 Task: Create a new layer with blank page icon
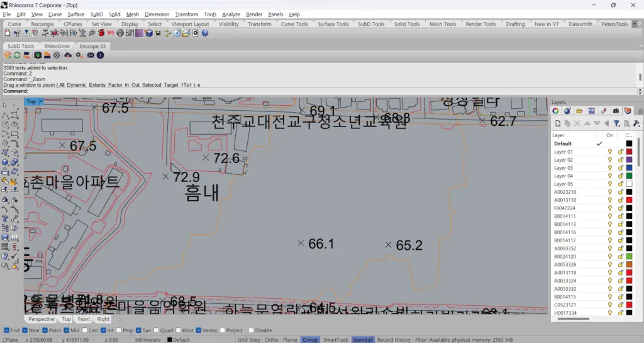pos(558,123)
